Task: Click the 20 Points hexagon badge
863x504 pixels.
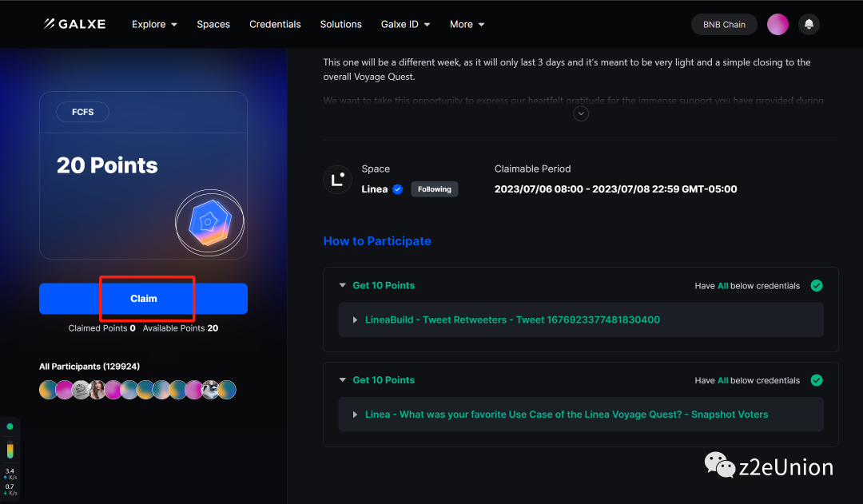Action: click(209, 223)
